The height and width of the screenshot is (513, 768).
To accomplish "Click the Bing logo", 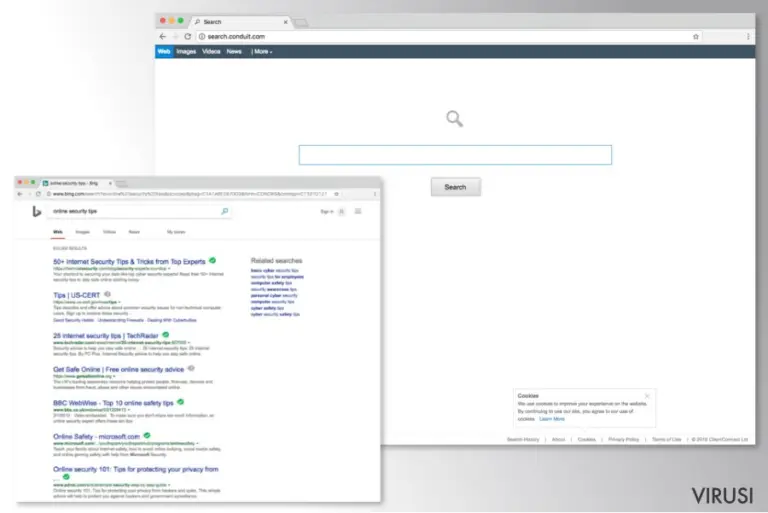I will click(37, 211).
